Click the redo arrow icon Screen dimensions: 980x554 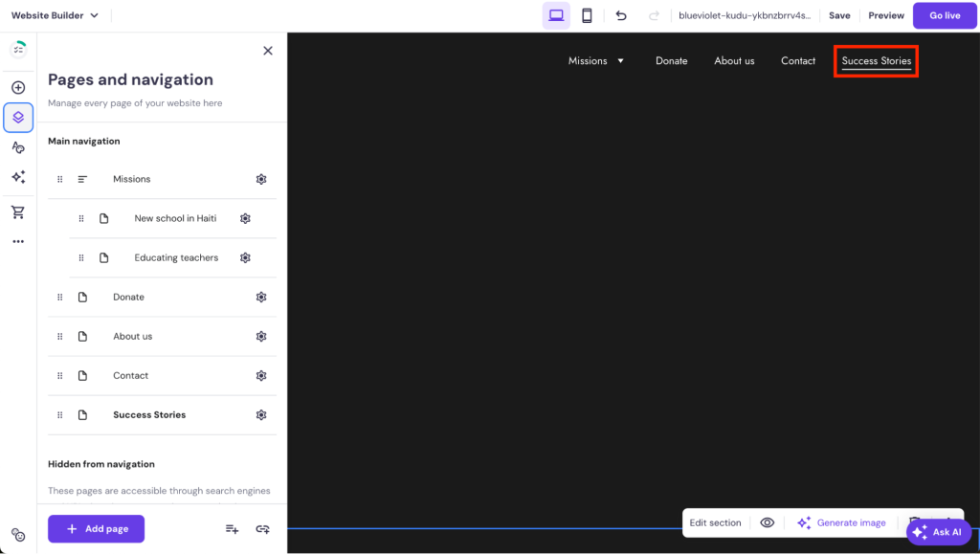[x=655, y=15]
